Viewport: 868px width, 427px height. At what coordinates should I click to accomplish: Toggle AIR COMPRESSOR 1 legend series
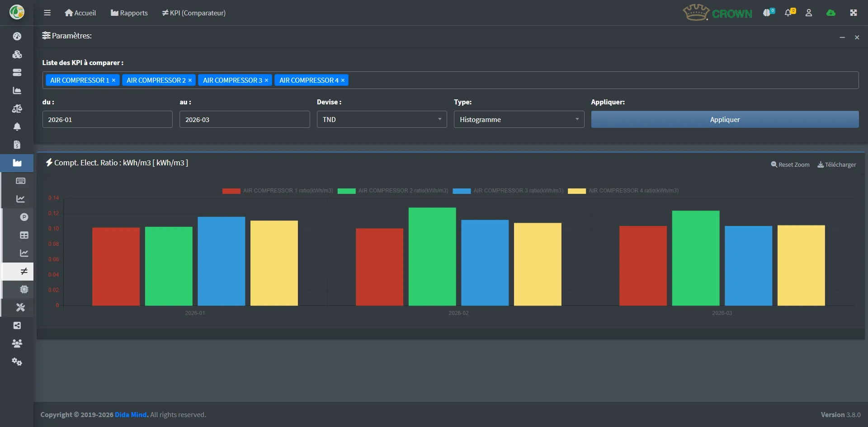click(x=278, y=191)
